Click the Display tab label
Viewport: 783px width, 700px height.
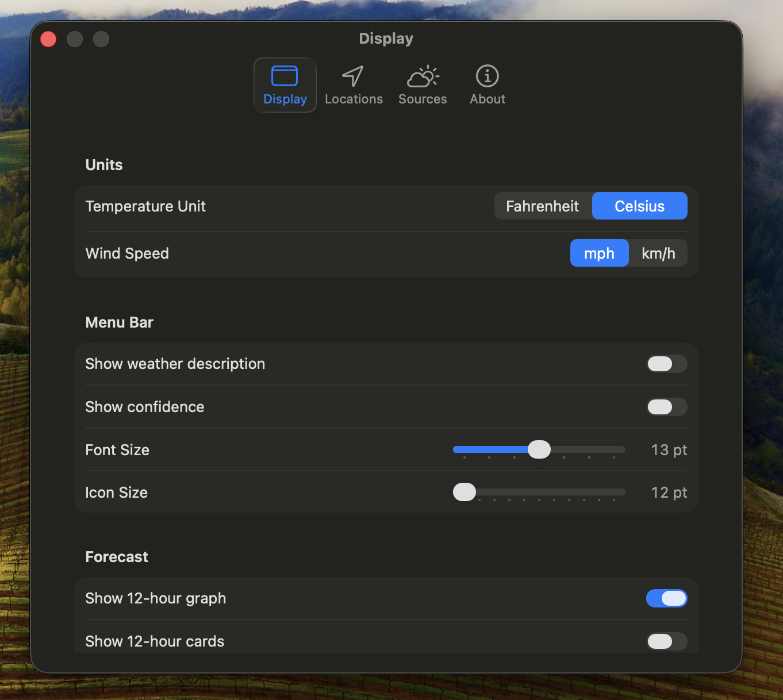coord(285,99)
